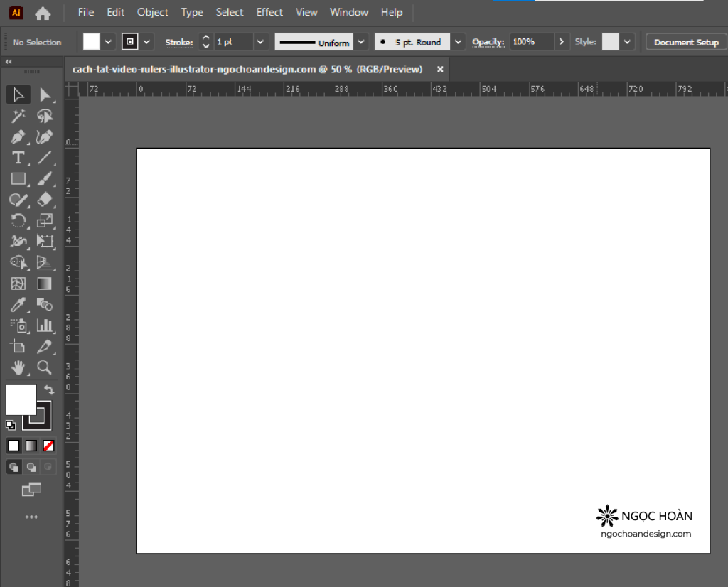Choose the Rectangle tool
Image resolution: width=728 pixels, height=587 pixels.
tap(18, 178)
